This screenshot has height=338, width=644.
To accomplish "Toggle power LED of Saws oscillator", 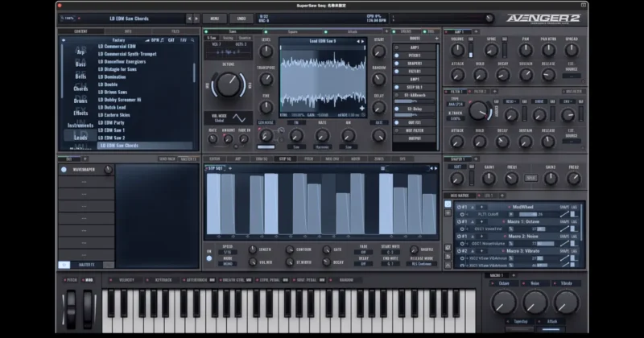I will point(207,31).
